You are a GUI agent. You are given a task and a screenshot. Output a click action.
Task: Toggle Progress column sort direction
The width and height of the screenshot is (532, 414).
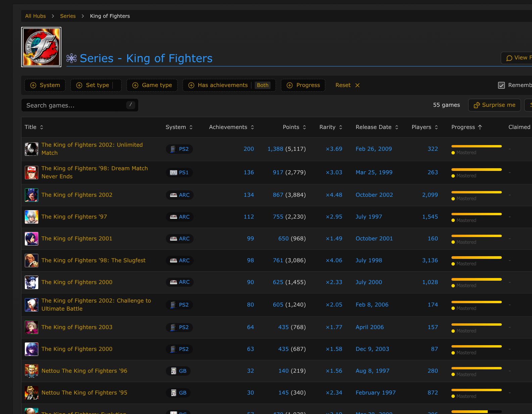467,127
